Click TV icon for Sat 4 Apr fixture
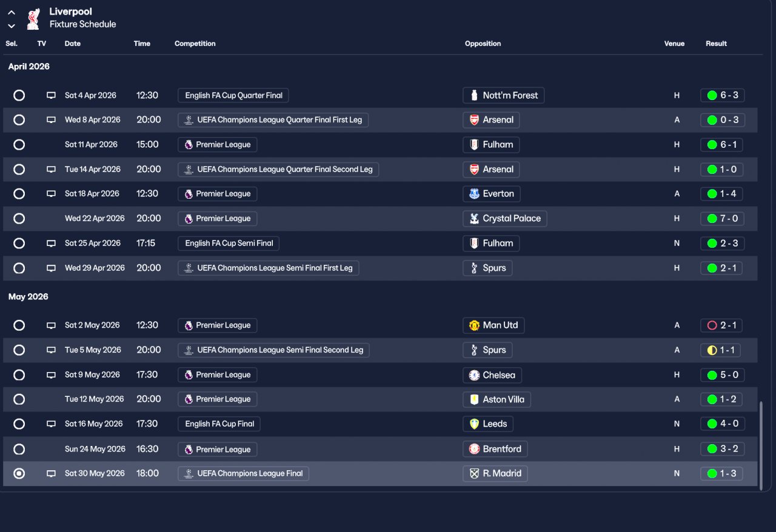 (52, 95)
